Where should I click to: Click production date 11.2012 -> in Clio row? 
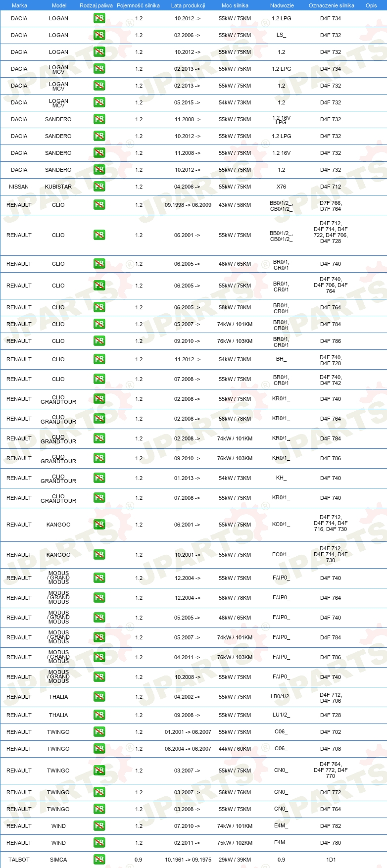[x=188, y=359]
